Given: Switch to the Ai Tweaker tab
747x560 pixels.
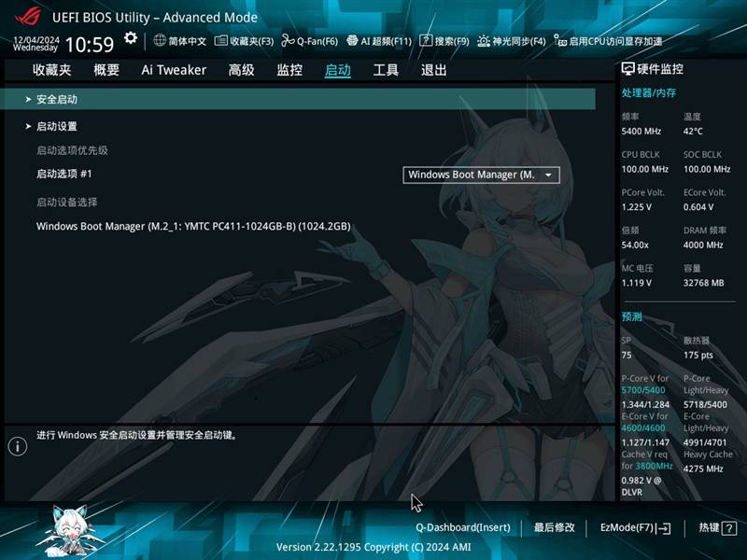Looking at the screenshot, I should click(x=174, y=70).
